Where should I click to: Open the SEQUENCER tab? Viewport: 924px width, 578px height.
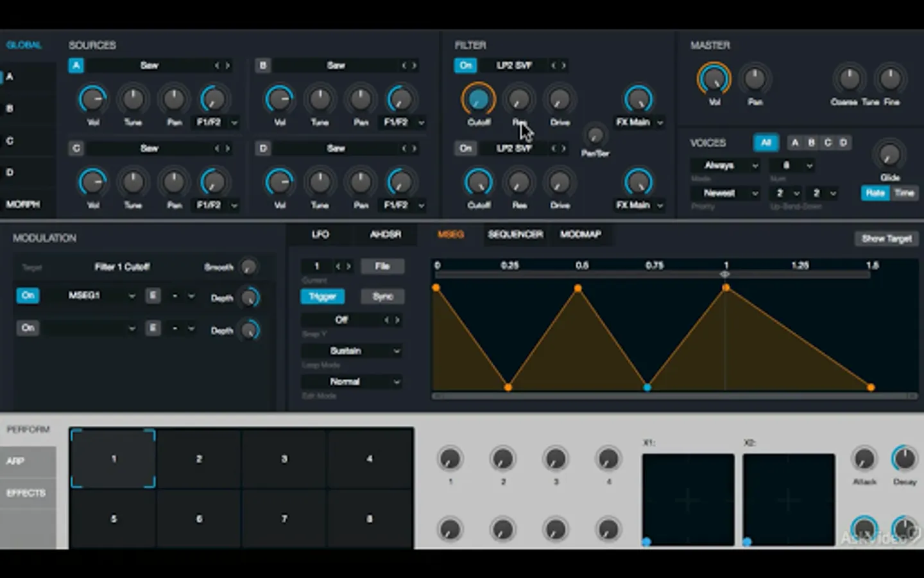click(x=515, y=234)
